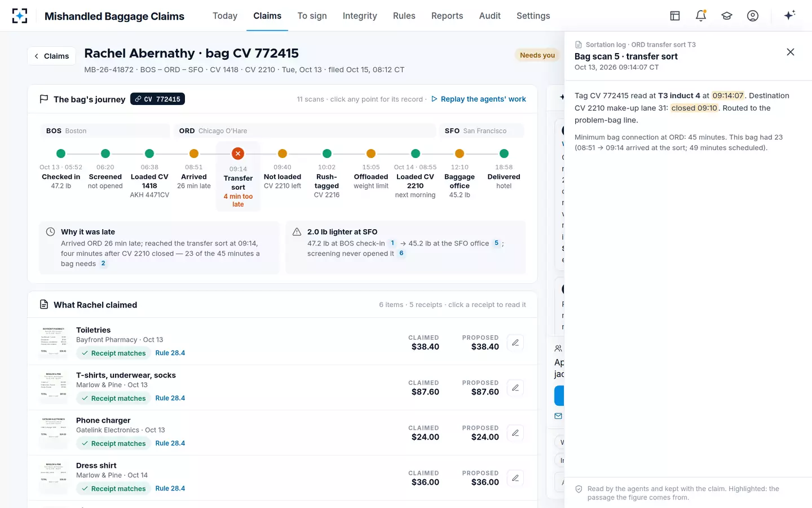Select the 18:58 Delivered scan point

(x=504, y=169)
